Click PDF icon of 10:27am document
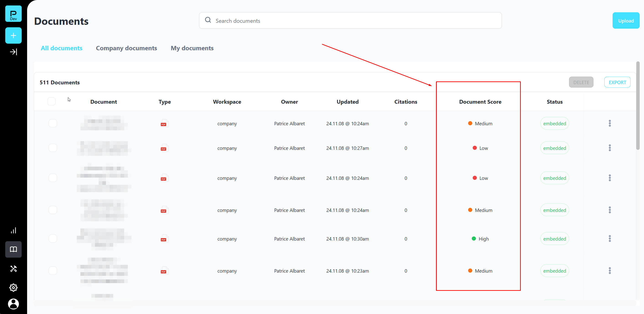 click(164, 148)
